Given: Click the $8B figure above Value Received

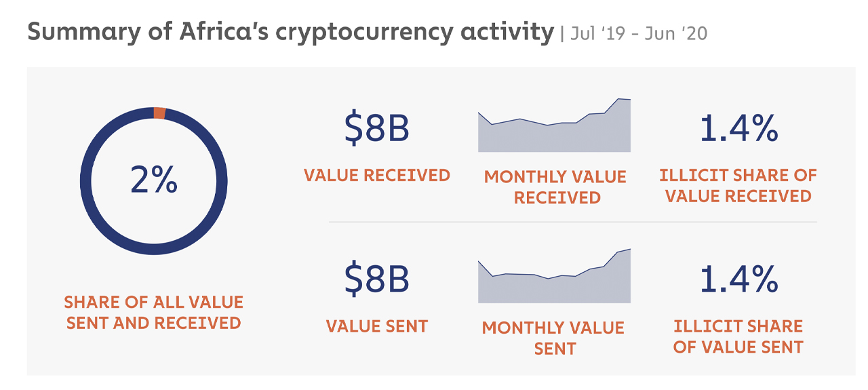Looking at the screenshot, I should tap(376, 129).
